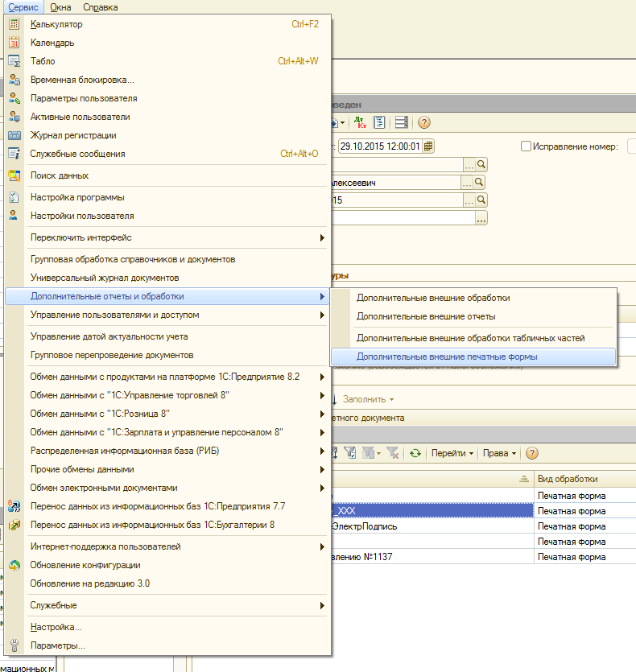This screenshot has height=672, width=636.
Task: Open the calendar picker beside the date
Action: pos(428,146)
